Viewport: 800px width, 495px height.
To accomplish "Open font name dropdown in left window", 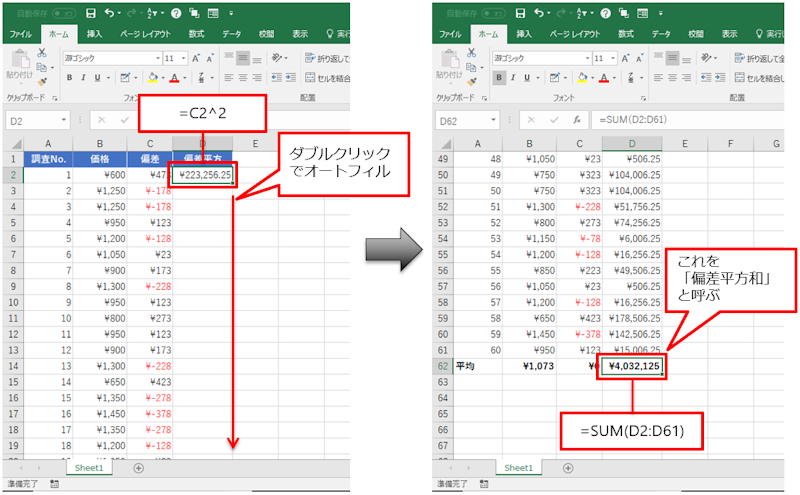I will pyautogui.click(x=156, y=58).
